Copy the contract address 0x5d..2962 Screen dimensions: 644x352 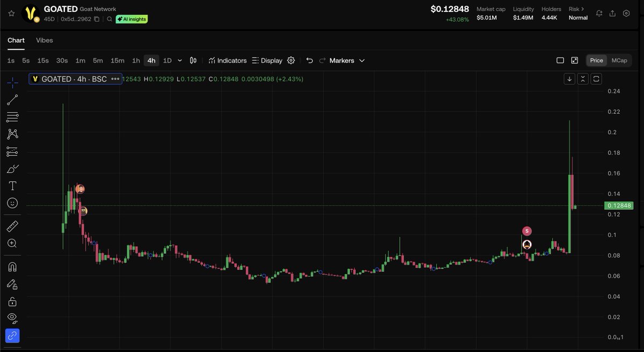(x=97, y=19)
